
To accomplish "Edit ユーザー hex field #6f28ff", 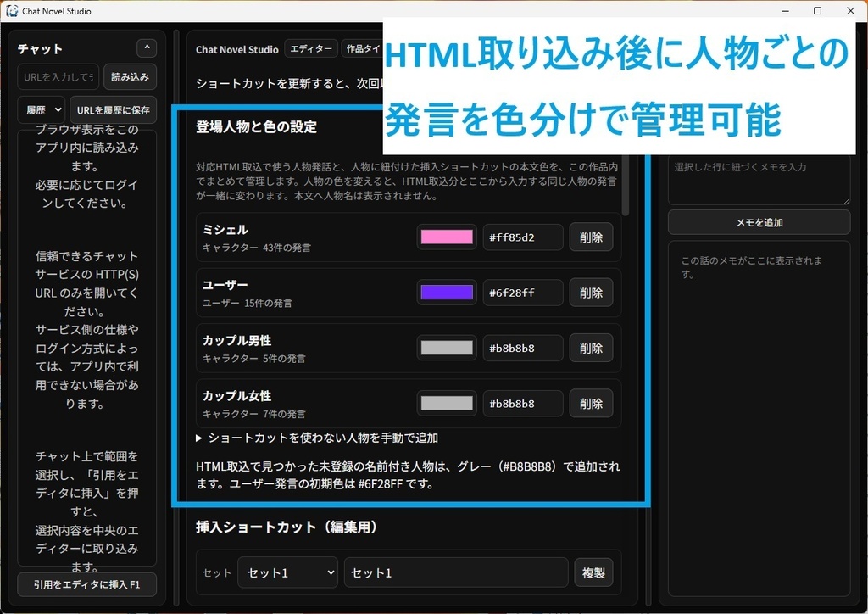I will (522, 293).
